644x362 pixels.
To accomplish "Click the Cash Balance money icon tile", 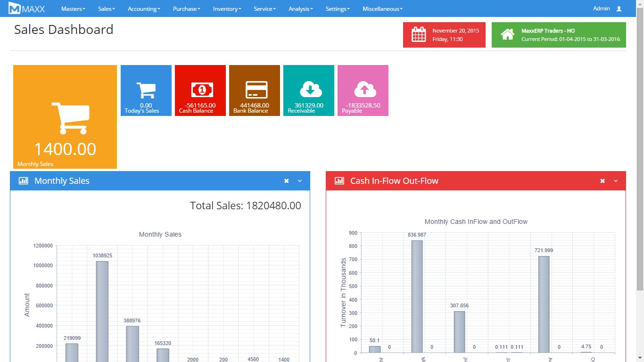I will pyautogui.click(x=200, y=90).
